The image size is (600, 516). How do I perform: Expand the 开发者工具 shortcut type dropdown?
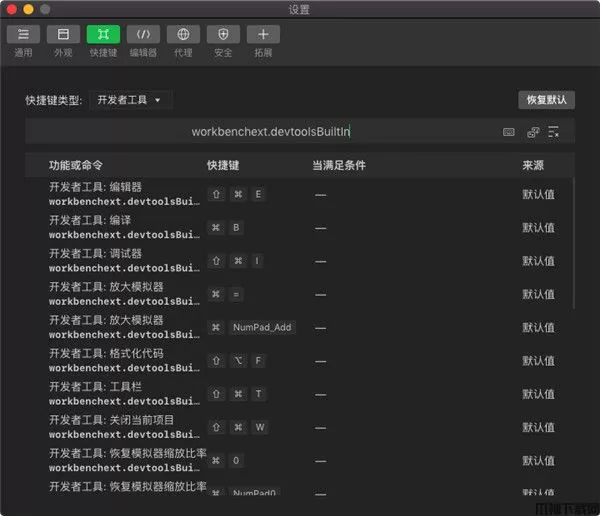click(131, 100)
